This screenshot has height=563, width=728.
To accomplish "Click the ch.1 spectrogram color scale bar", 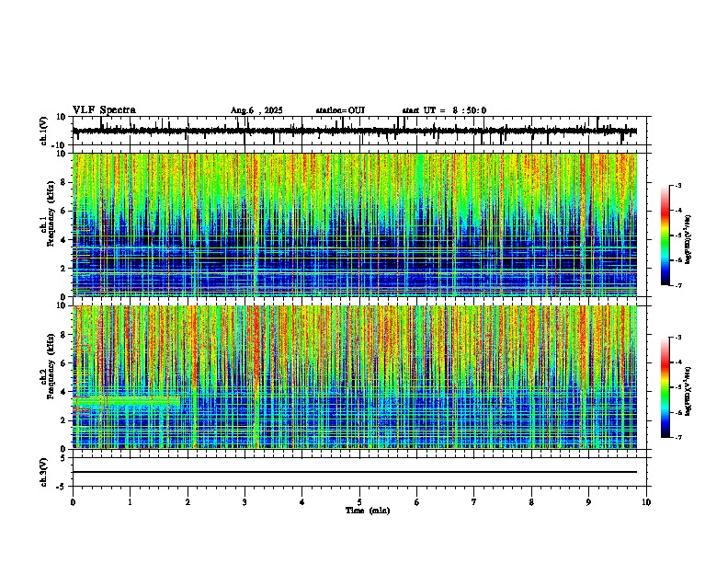I will pyautogui.click(x=665, y=236).
